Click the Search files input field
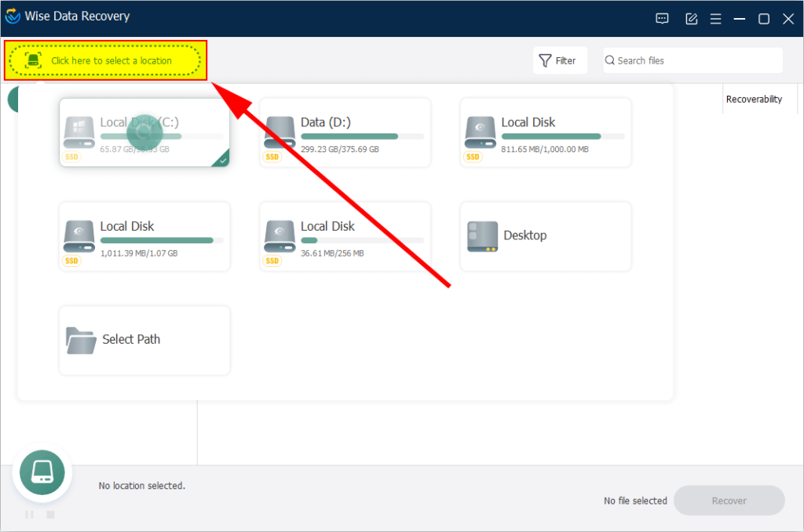Viewport: 804px width, 532px height. tap(695, 60)
